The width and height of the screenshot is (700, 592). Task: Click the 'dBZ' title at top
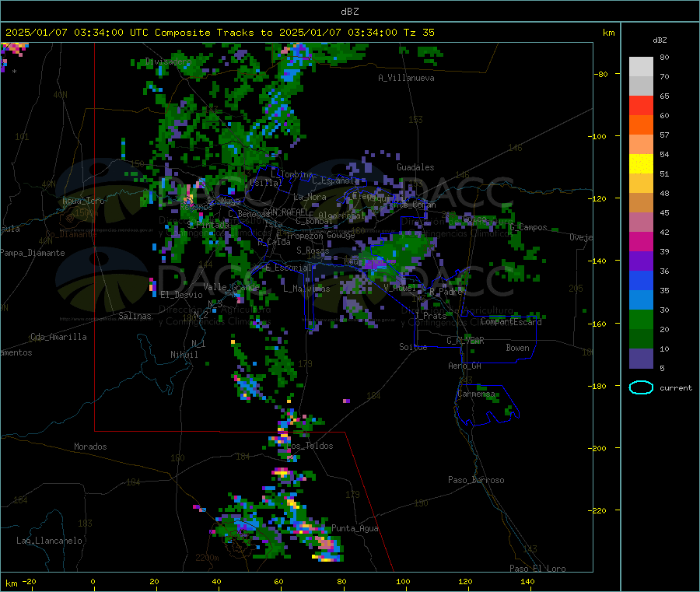coord(349,12)
